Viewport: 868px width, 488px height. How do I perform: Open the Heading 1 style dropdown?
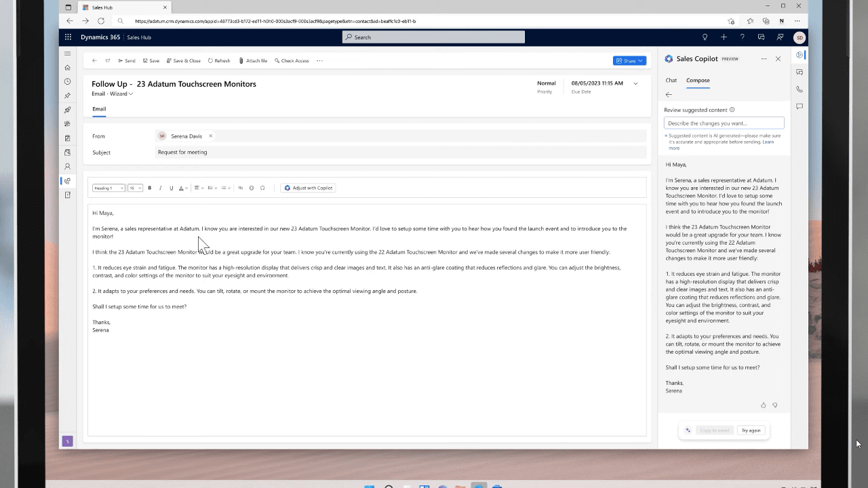[x=108, y=188]
